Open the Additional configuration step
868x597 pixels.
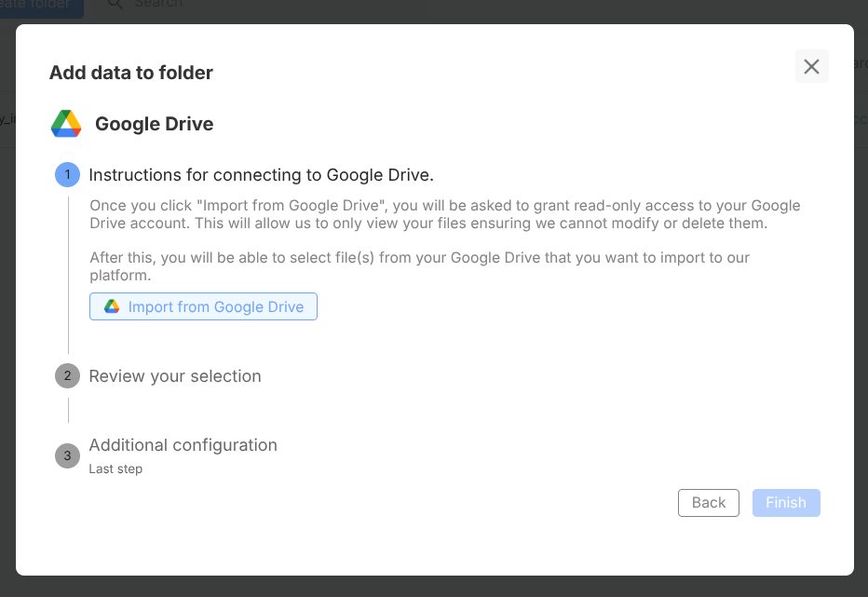pyautogui.click(x=183, y=444)
